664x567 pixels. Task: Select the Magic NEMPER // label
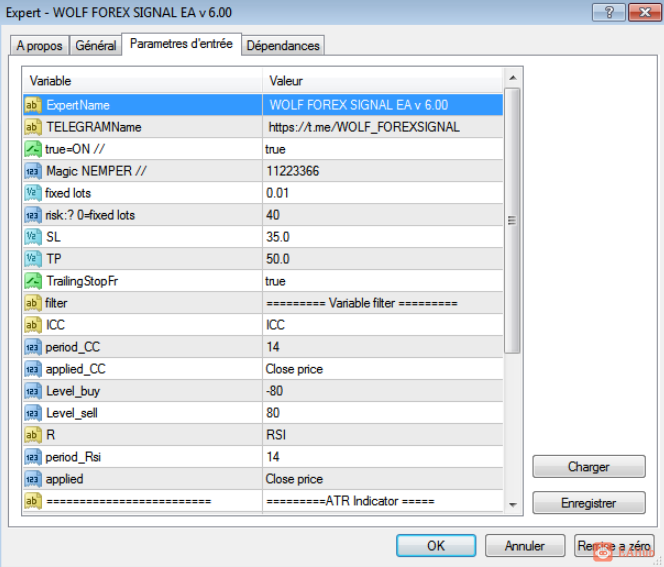click(x=96, y=171)
